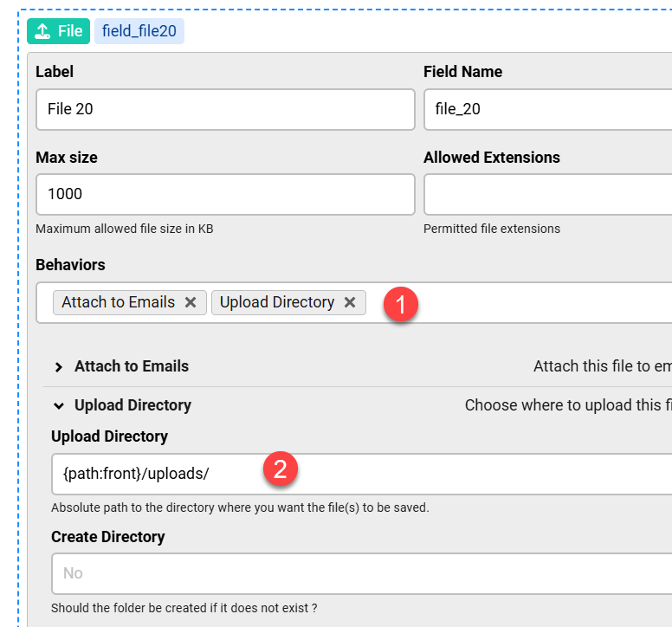672x627 pixels.
Task: Collapse the Upload Directory section chevron
Action: [59, 406]
